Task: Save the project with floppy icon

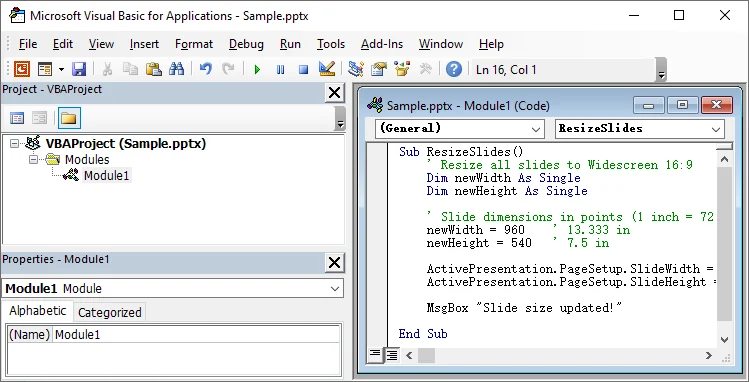Action: [x=79, y=69]
